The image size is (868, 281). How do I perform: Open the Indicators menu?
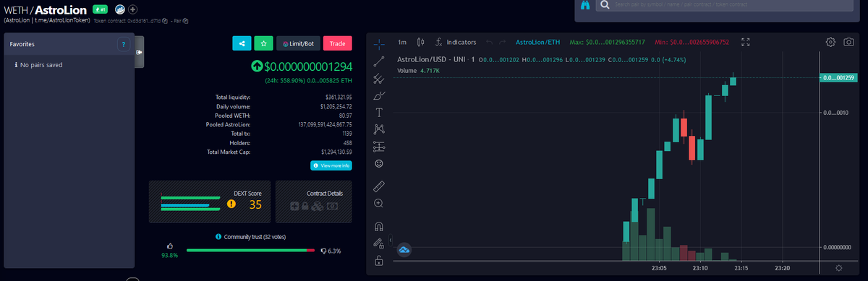coord(455,42)
